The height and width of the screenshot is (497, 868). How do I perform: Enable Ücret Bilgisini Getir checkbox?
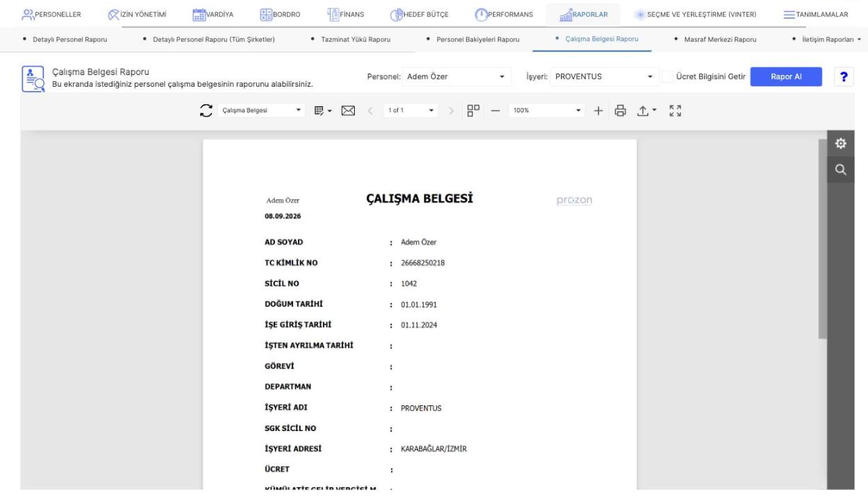tap(668, 76)
